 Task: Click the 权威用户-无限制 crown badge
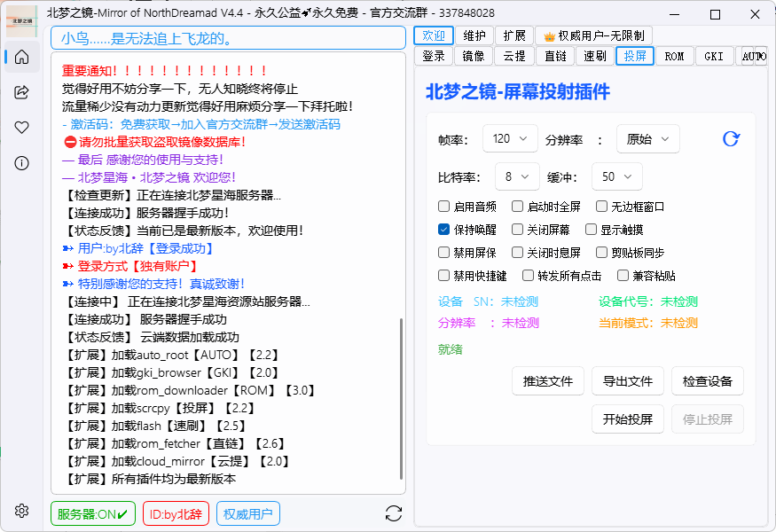tap(592, 35)
